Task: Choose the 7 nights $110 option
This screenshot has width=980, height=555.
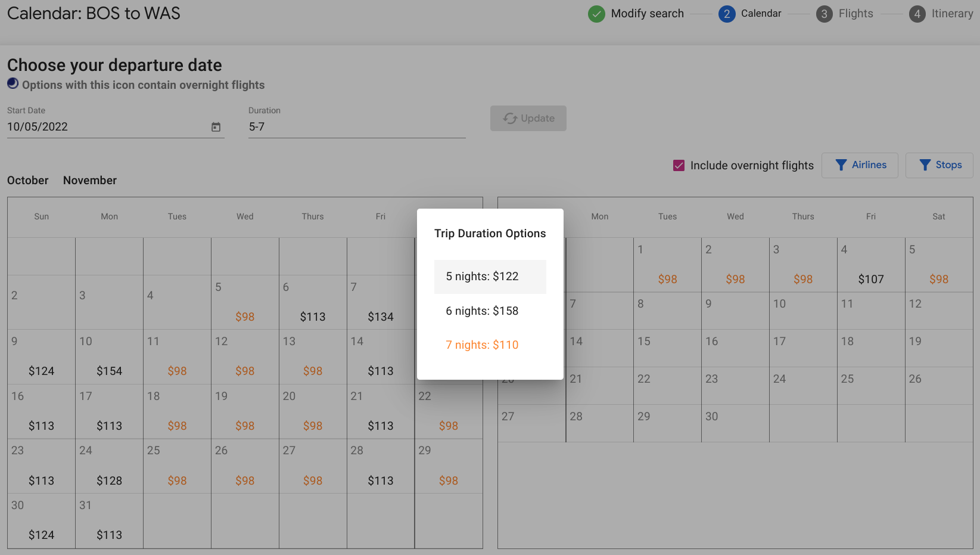Action: [x=482, y=345]
